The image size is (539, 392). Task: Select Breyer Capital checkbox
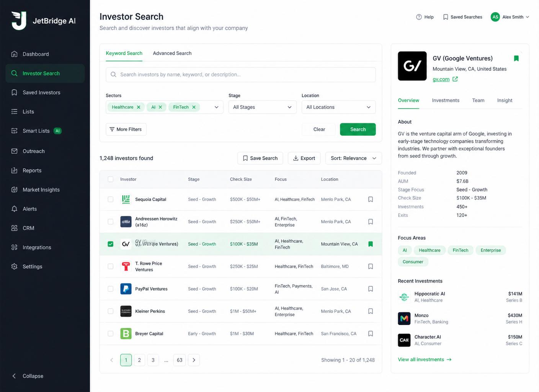click(111, 333)
